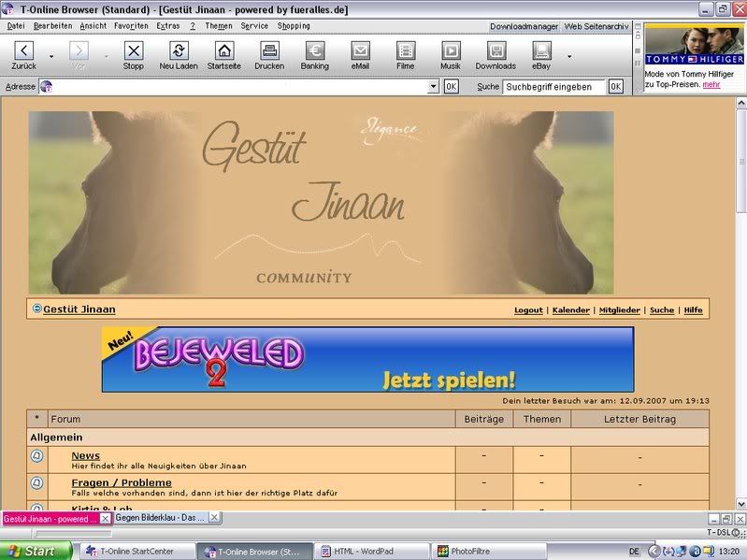Print page using Drucken icon
747x560 pixels.
point(269,50)
